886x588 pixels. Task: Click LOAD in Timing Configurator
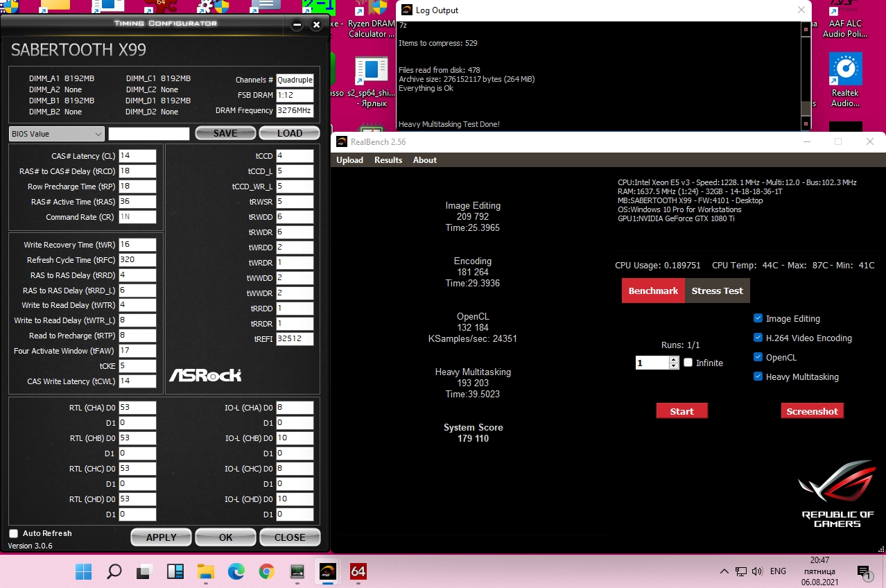[290, 133]
